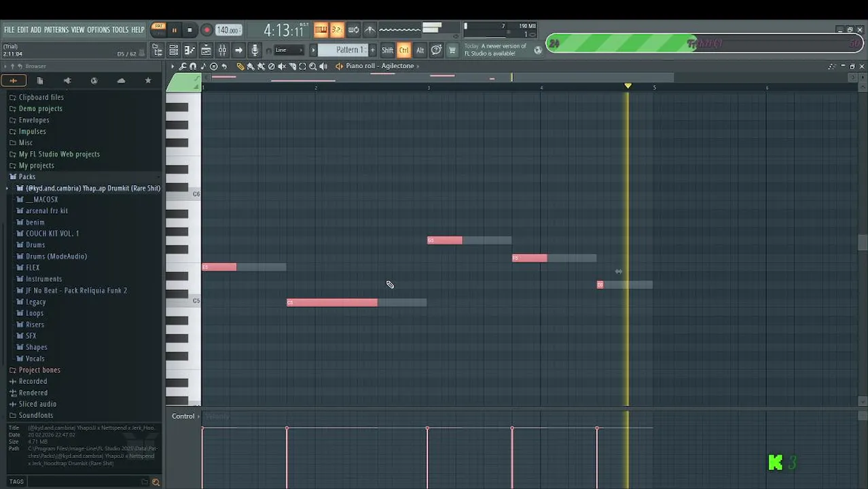Click arrow left of Pattern 1
Image resolution: width=868 pixels, height=489 pixels.
pos(313,50)
